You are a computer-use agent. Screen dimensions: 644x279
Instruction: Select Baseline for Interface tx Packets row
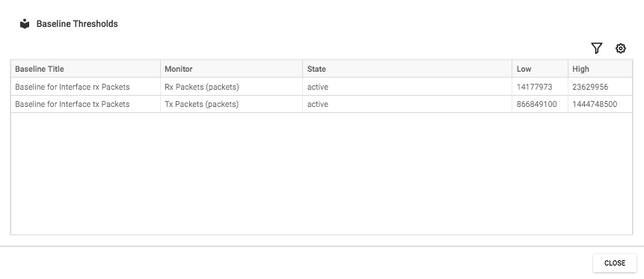tap(322, 104)
